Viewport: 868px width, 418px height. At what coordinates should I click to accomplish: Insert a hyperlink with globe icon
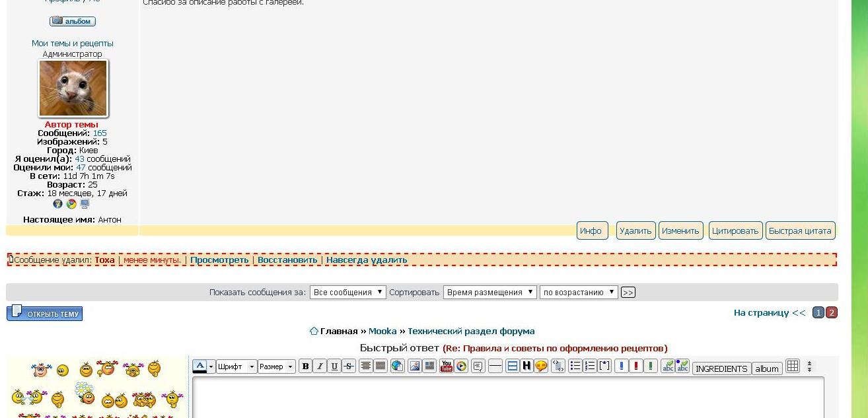tap(397, 366)
